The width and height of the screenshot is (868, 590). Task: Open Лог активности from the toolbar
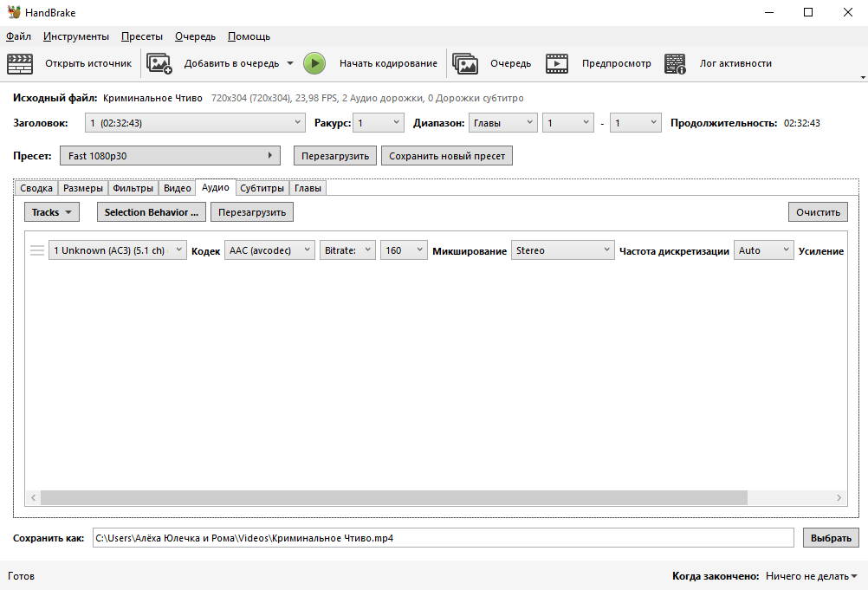(735, 63)
